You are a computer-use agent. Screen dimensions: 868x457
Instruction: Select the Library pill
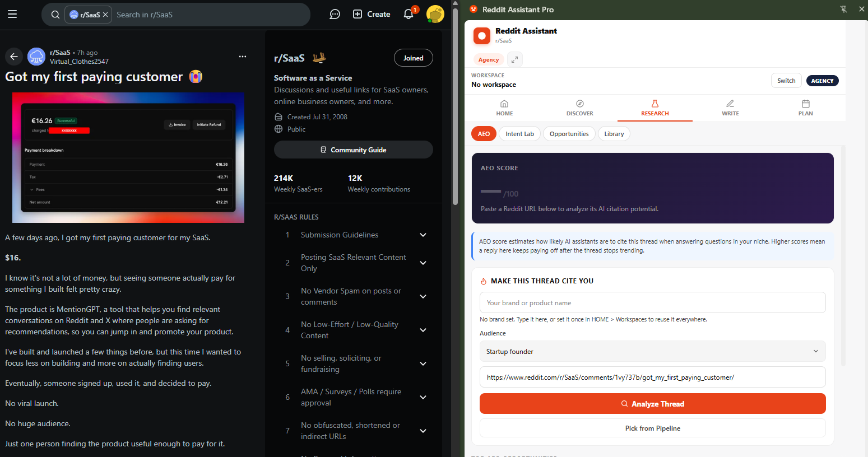point(614,134)
